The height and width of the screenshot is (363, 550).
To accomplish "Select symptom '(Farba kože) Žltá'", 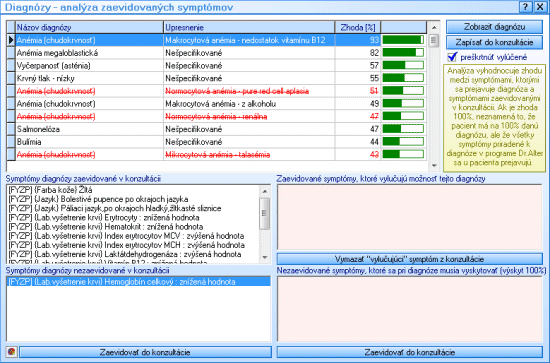I will click(133, 190).
